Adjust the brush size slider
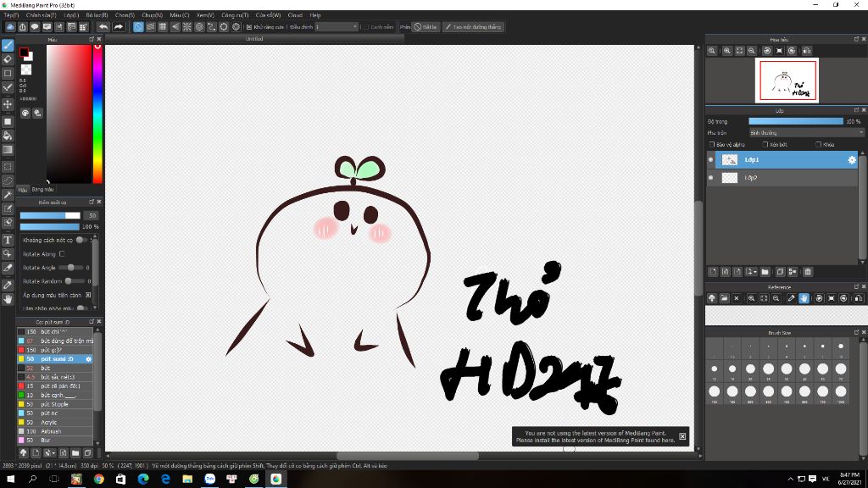The image size is (868, 488). (50, 215)
